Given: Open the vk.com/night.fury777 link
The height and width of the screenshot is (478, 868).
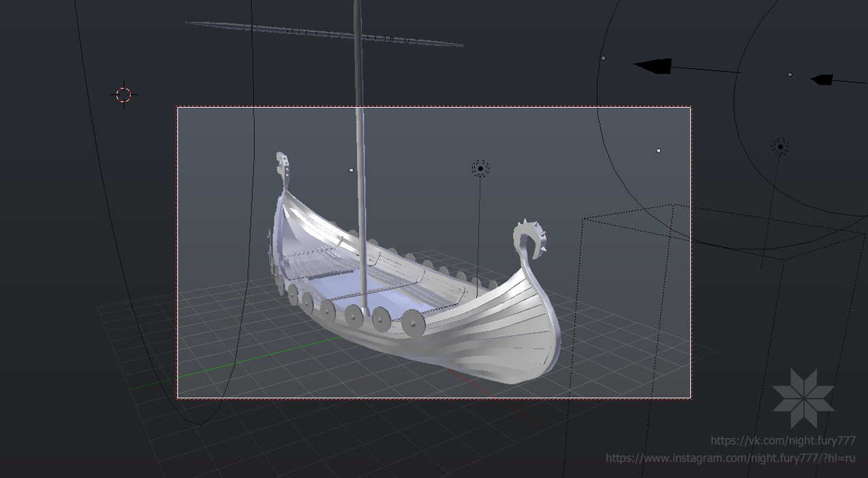Looking at the screenshot, I should [x=782, y=440].
